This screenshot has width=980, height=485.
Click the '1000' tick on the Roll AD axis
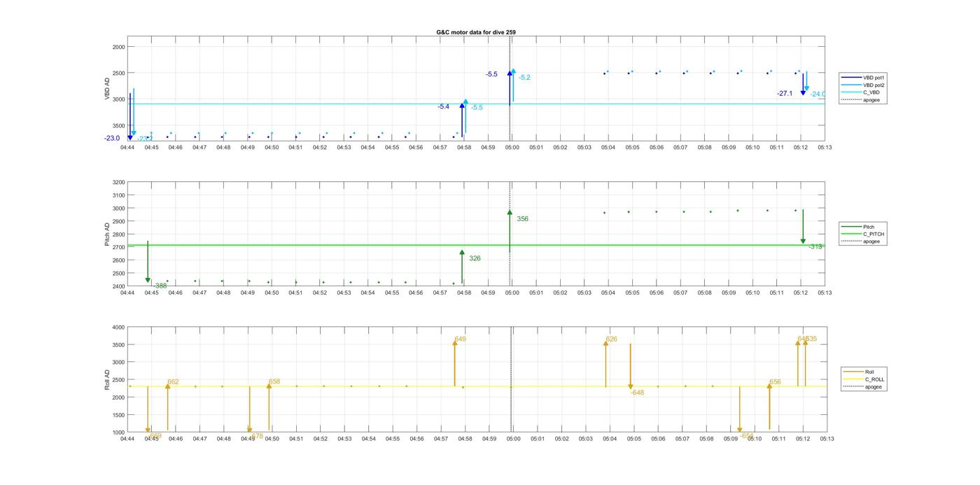tap(118, 432)
